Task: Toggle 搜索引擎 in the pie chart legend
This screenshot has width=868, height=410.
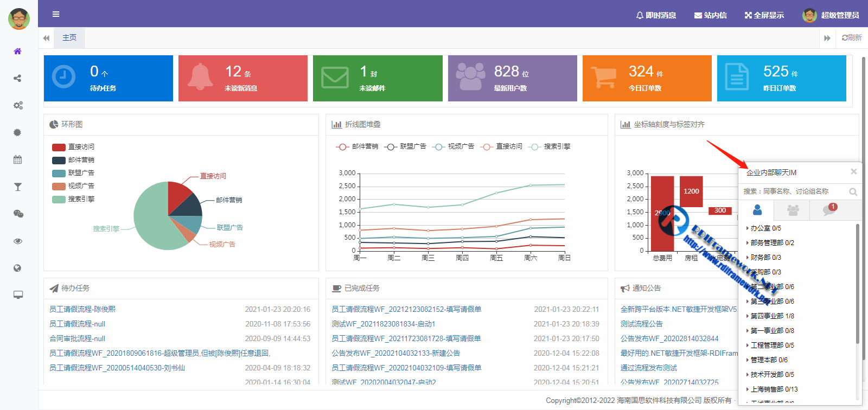Action: (73, 199)
